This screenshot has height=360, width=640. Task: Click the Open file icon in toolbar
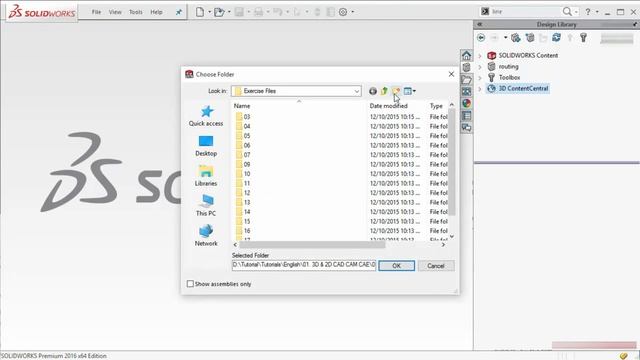point(219,12)
